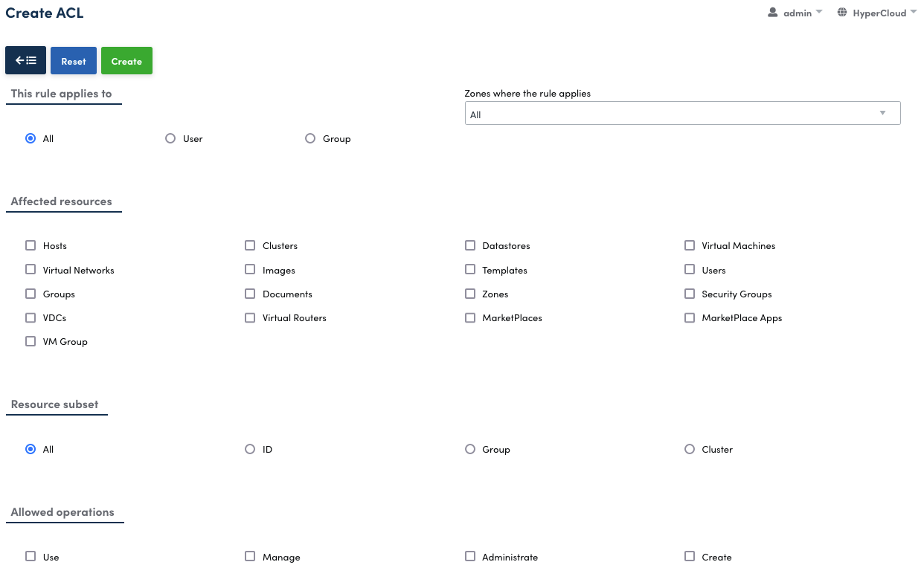Enable the Manage operation checkbox

(x=250, y=556)
